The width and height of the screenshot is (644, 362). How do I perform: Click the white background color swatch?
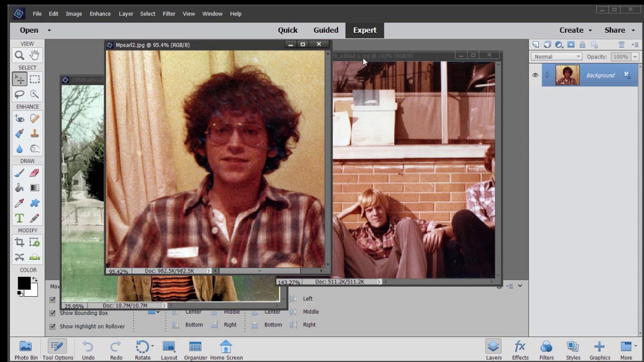33,292
